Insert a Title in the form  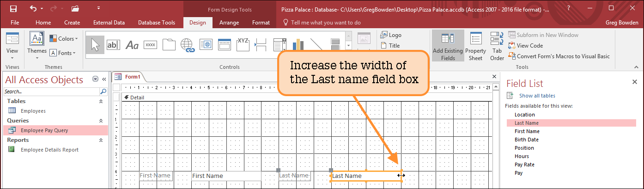click(390, 45)
